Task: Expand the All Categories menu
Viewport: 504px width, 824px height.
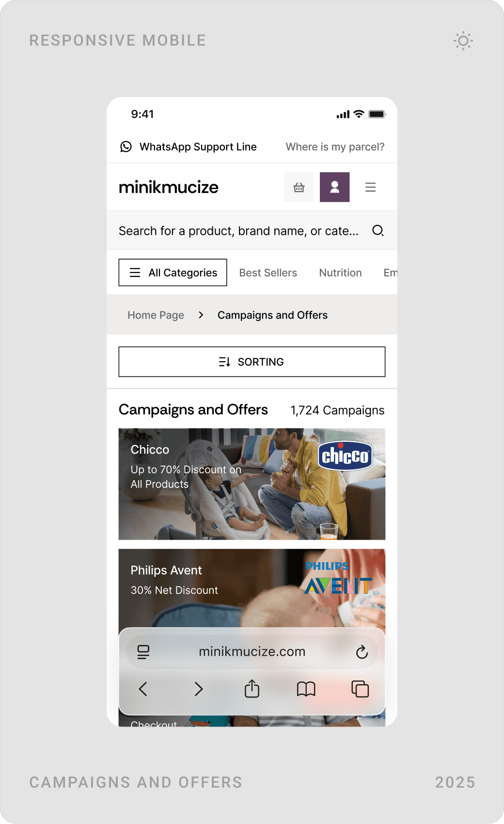Action: point(173,273)
